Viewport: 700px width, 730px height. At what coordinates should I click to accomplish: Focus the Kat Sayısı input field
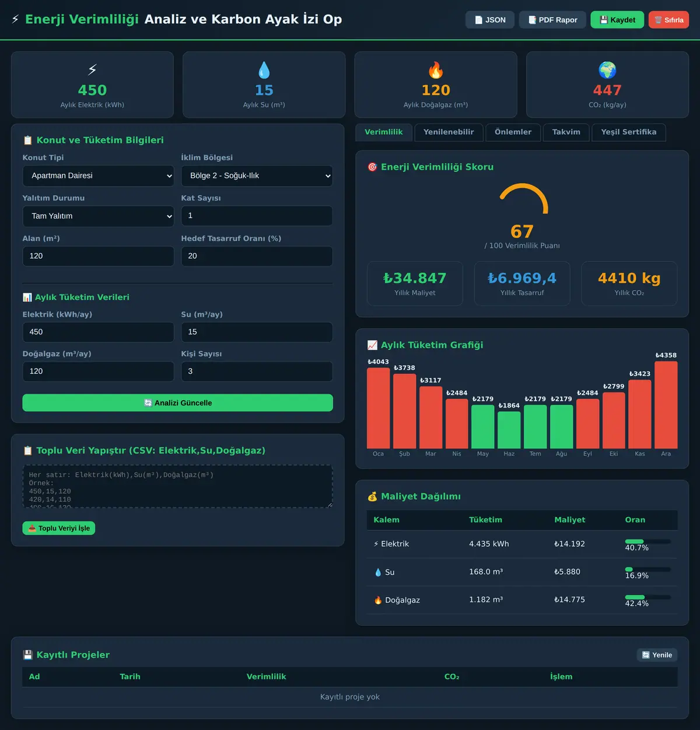tap(257, 216)
